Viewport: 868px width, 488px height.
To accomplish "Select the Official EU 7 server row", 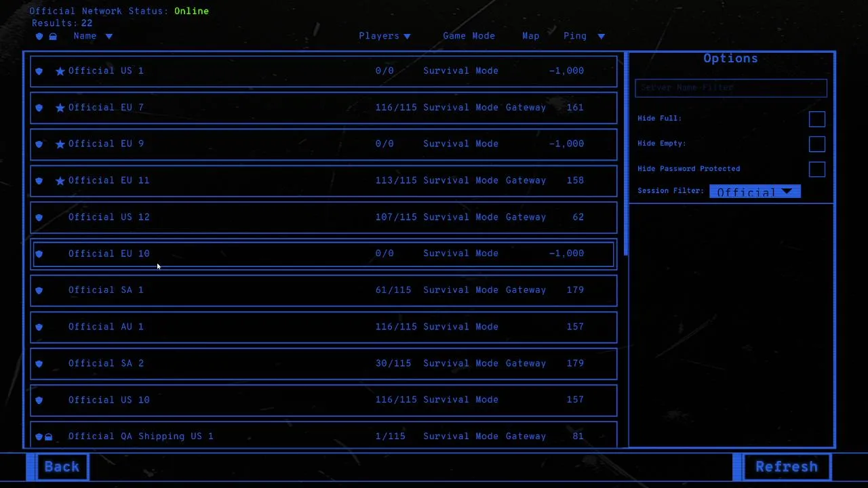I will (x=323, y=108).
